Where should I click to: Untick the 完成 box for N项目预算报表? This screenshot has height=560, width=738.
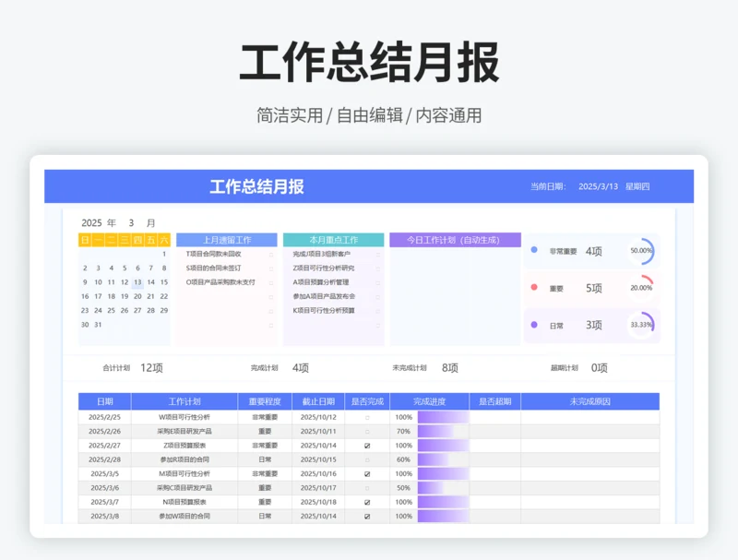click(367, 502)
